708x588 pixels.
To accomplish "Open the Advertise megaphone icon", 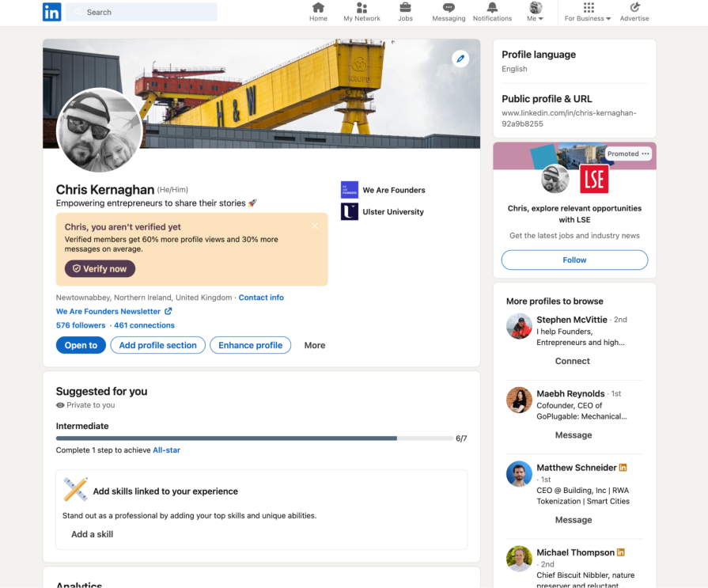I will pos(634,12).
